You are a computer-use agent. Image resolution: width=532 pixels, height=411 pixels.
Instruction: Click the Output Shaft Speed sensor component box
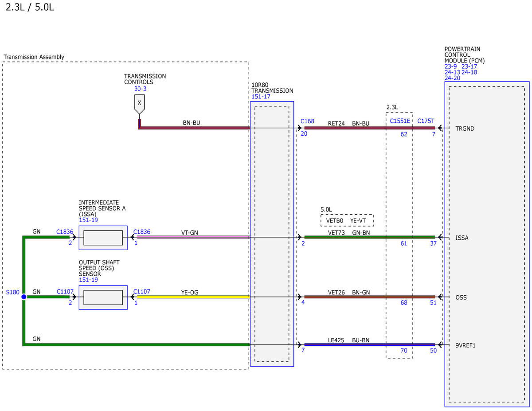(103, 297)
